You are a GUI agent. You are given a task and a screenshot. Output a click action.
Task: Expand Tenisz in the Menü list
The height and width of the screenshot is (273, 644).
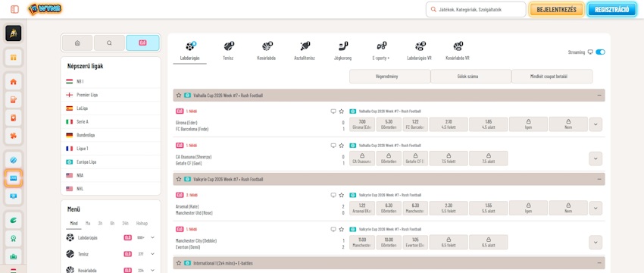tap(152, 254)
